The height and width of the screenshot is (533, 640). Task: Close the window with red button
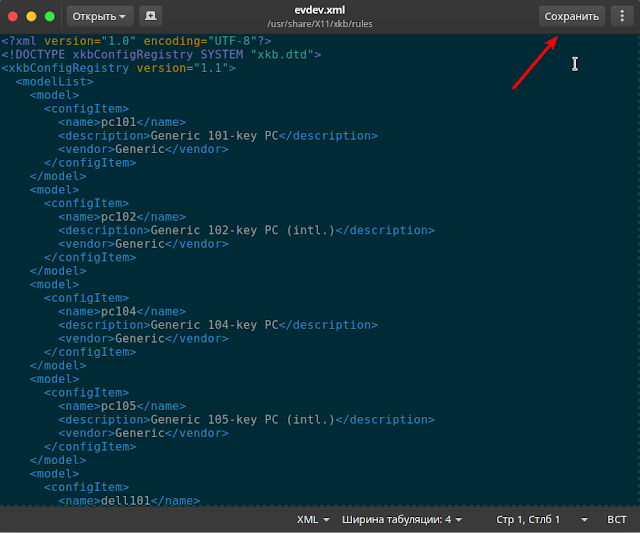pos(13,16)
